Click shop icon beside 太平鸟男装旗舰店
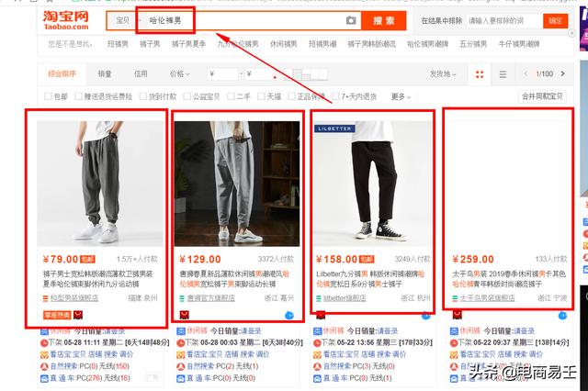The width and height of the screenshot is (588, 391). (455, 298)
